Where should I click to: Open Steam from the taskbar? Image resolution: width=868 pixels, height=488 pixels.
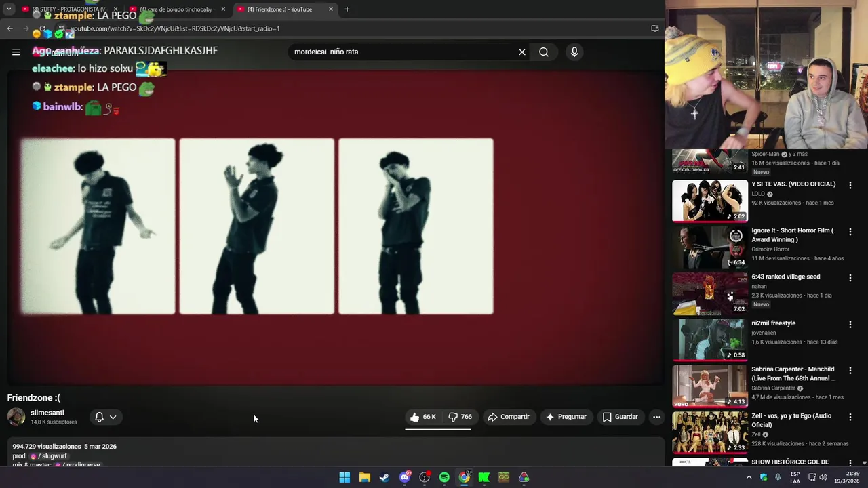pos(384,477)
